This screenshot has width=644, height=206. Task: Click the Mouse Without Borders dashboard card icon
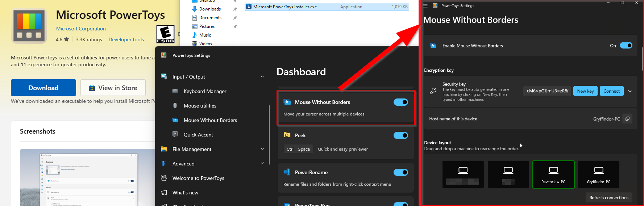[287, 102]
